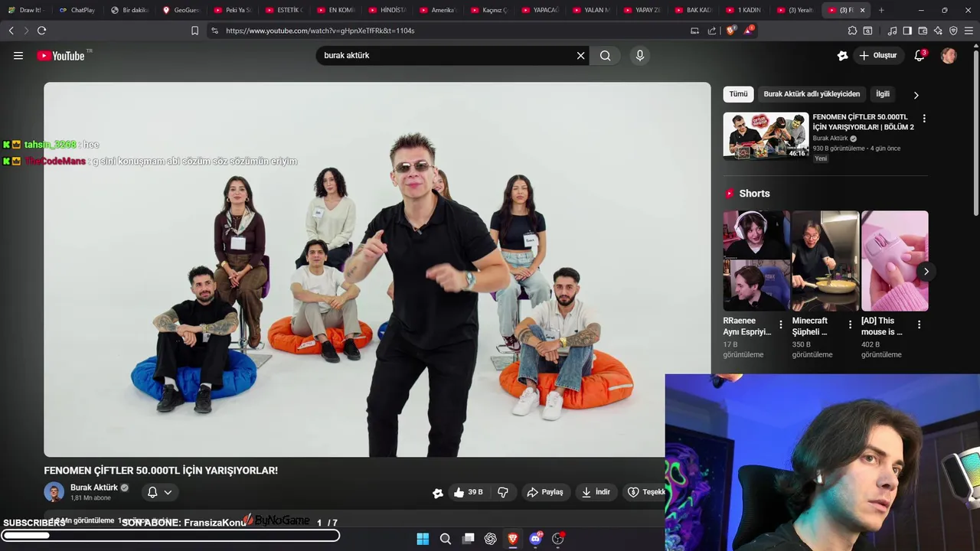Open the Brave VPN shield icon

[x=953, y=31]
